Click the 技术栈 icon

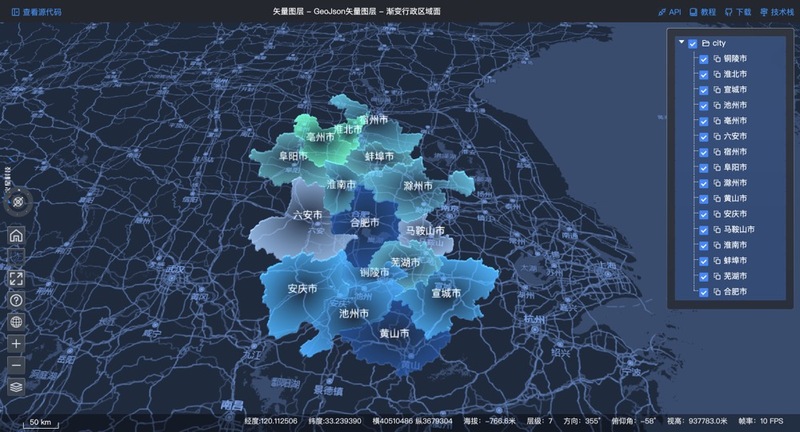[x=764, y=12]
